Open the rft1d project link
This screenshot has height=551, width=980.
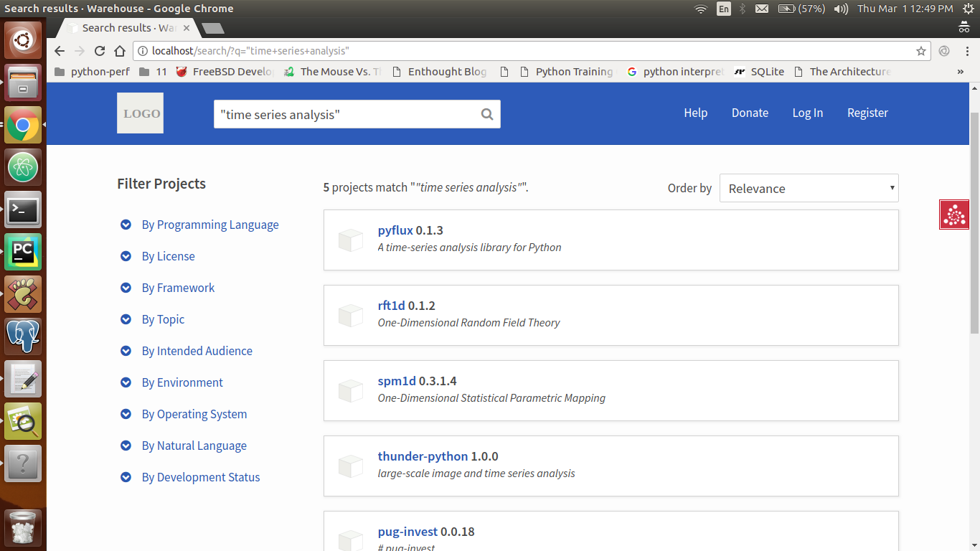click(x=392, y=306)
